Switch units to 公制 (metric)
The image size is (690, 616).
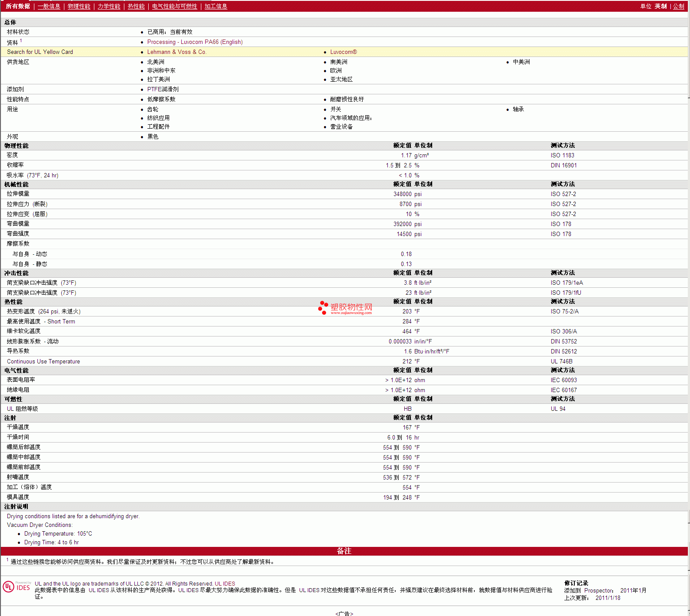point(678,6)
